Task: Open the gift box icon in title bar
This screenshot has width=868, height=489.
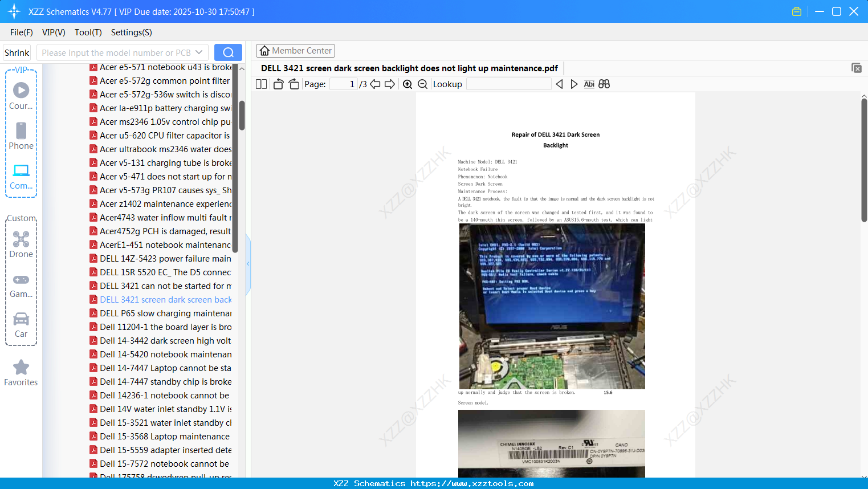Action: (797, 11)
